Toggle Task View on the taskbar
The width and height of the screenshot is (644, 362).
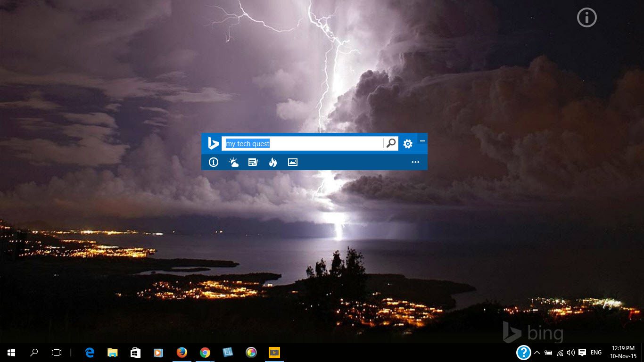tap(56, 352)
